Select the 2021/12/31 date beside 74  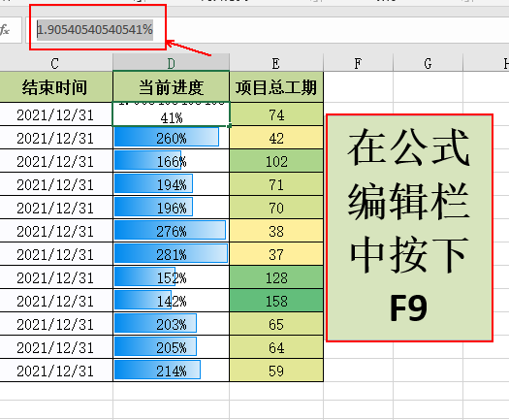point(55,114)
